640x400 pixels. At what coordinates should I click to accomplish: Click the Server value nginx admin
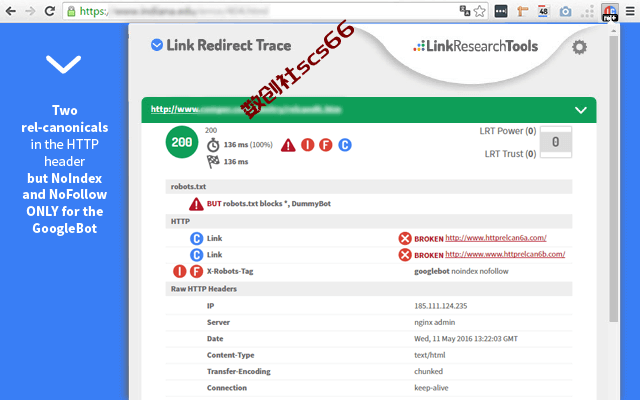[x=434, y=322]
